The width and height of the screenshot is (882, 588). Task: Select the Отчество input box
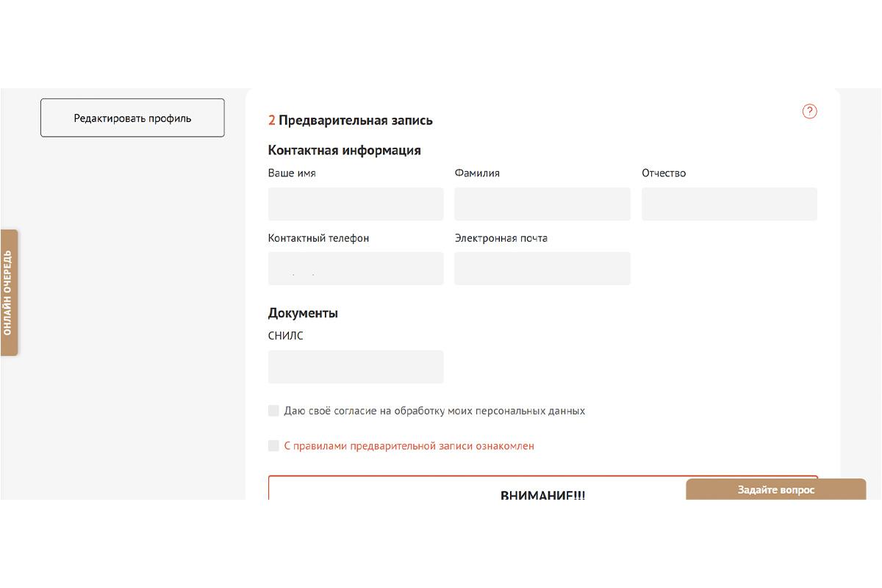point(728,204)
